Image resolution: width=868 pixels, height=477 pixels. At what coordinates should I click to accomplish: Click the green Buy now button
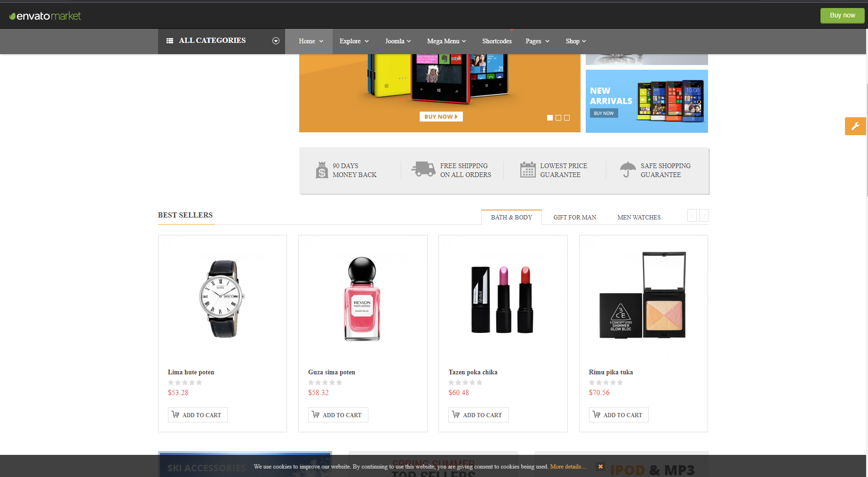tap(842, 16)
